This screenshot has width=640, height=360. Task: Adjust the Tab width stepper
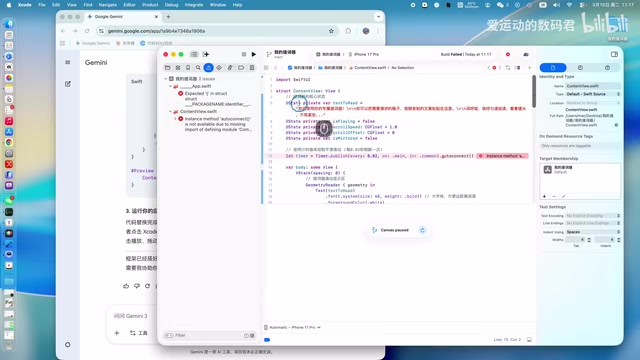589,240
